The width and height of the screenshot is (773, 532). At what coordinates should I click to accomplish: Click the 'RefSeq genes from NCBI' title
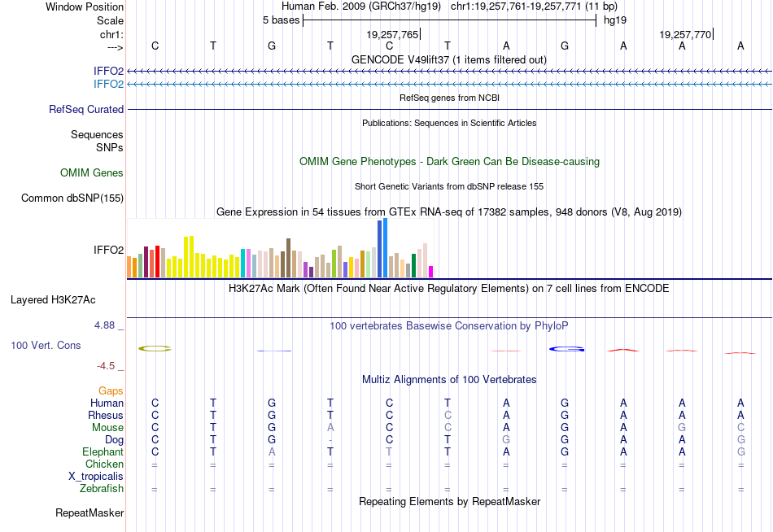[449, 98]
